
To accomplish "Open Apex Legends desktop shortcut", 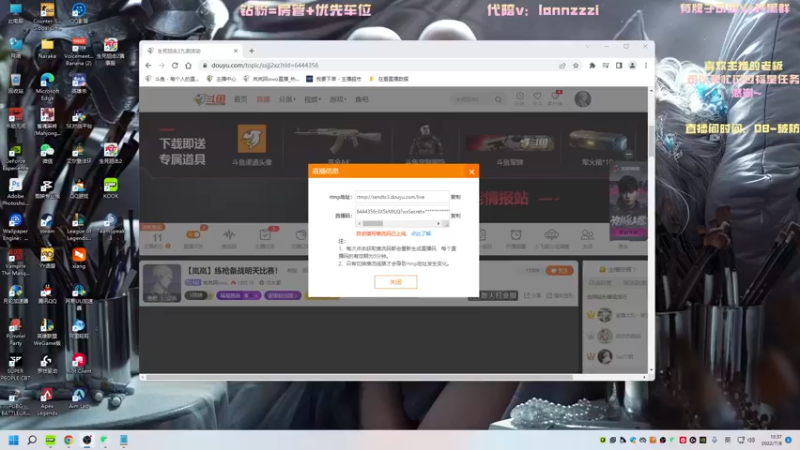I will click(x=47, y=402).
